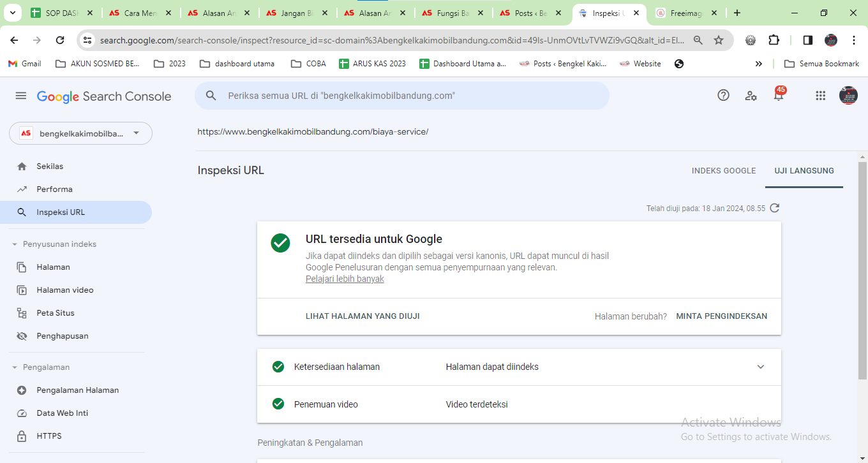Select Inspeksi URL in the sidebar
Image resolution: width=868 pixels, height=463 pixels.
tap(76, 212)
